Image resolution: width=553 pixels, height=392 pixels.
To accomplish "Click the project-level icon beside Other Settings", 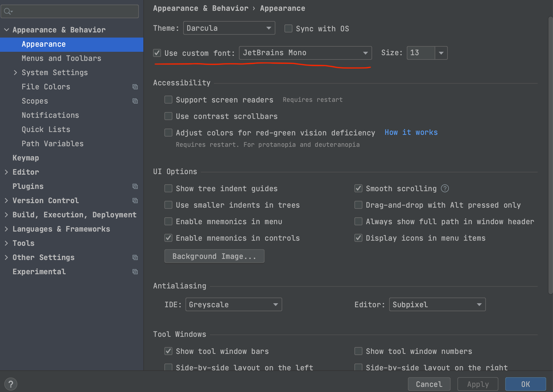I will pyautogui.click(x=135, y=257).
